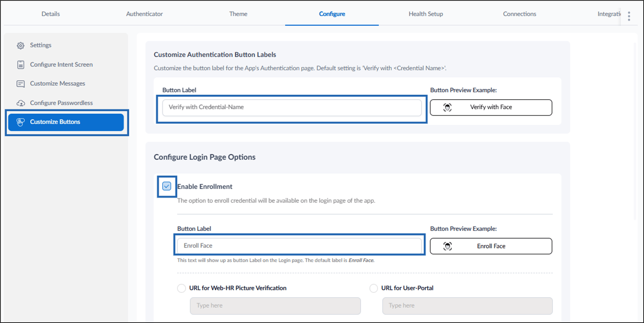This screenshot has width=644, height=323.
Task: Click the face icon in Verify with Face preview
Action: tap(447, 107)
